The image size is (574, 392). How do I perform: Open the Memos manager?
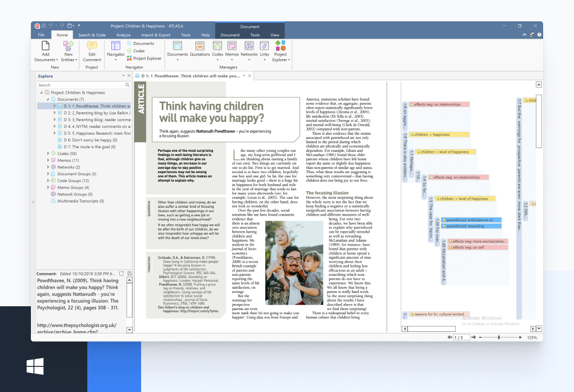point(232,47)
